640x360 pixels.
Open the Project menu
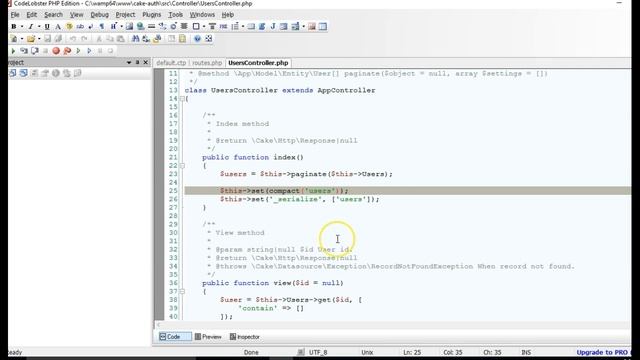point(125,15)
